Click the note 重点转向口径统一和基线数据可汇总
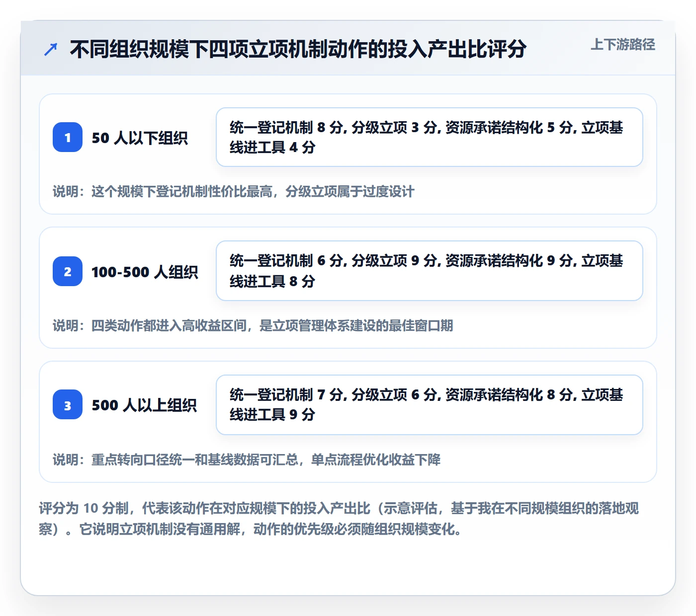Screen dimensions: 696x616 coord(247,460)
